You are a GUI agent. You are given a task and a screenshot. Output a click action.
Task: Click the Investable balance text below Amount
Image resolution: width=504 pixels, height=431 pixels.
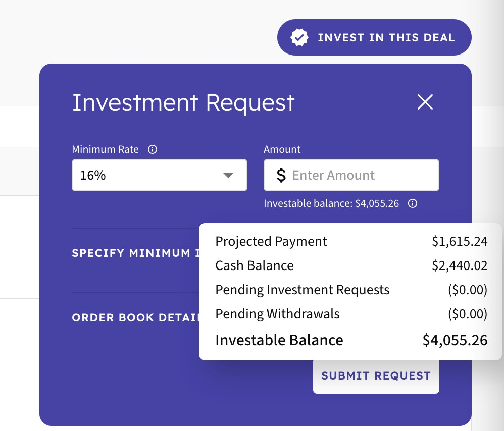(x=331, y=203)
